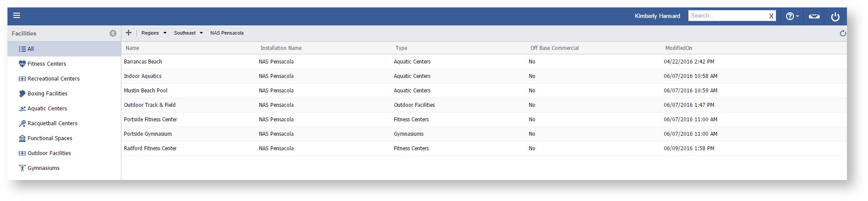This screenshot has width=868, height=201.
Task: Click the power logout icon
Action: coord(835,17)
